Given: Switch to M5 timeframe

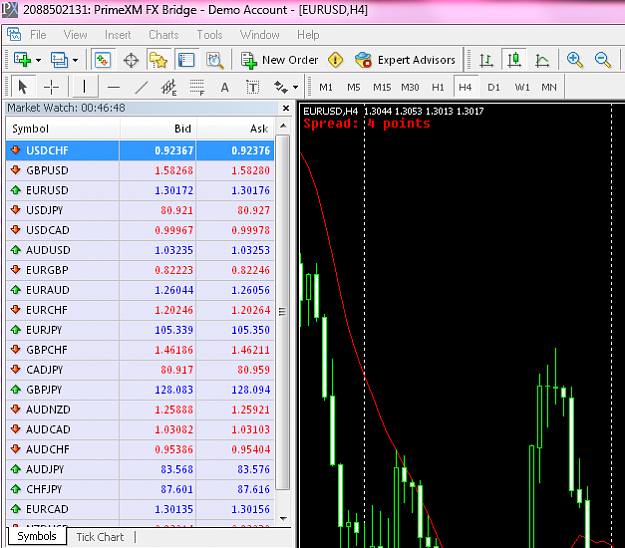Looking at the screenshot, I should point(354,87).
